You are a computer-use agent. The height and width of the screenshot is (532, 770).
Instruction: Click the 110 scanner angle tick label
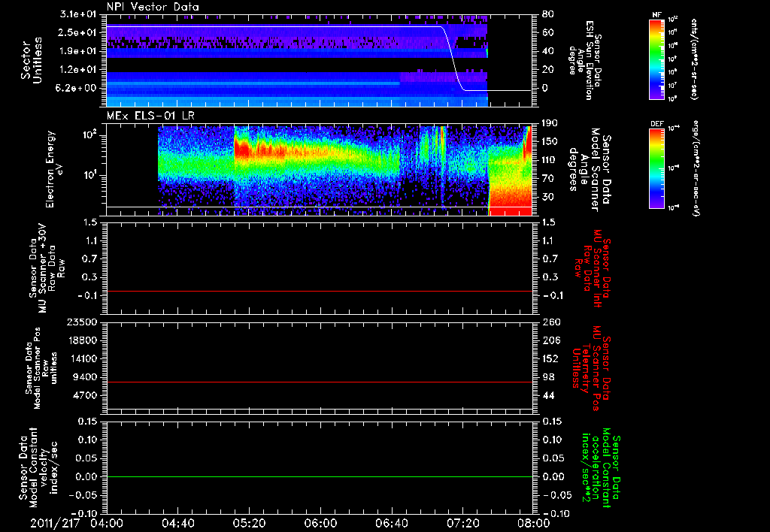(550, 160)
